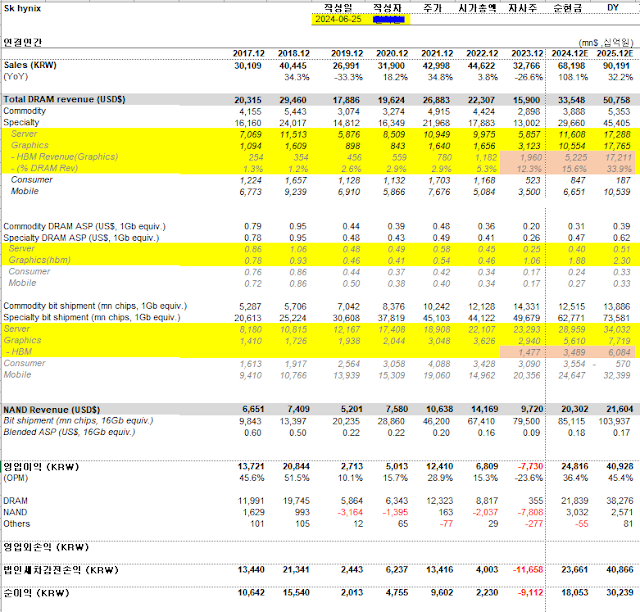Click OPM value -23.6%
Screen dimensions: 640x612
tap(529, 478)
